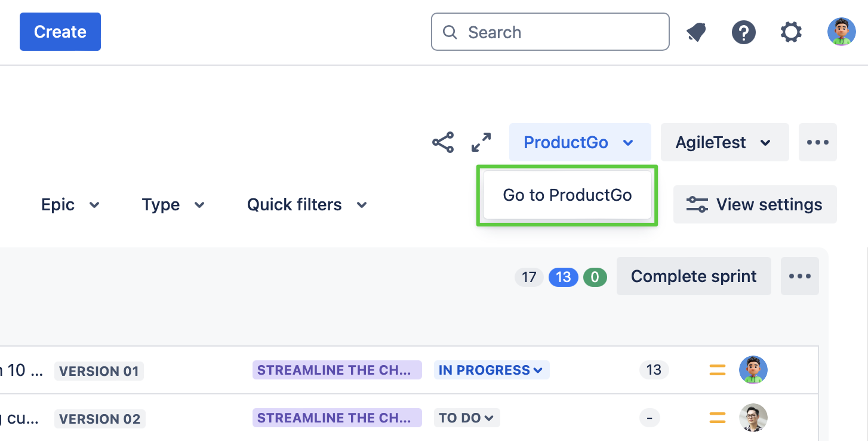Open the AgileTest dropdown menu
The width and height of the screenshot is (868, 441).
[x=724, y=143]
